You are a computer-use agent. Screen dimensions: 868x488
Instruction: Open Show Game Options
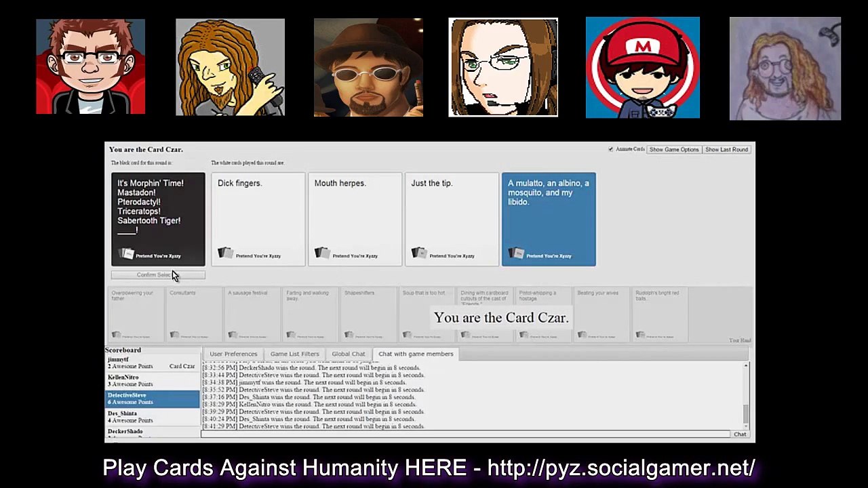(673, 149)
